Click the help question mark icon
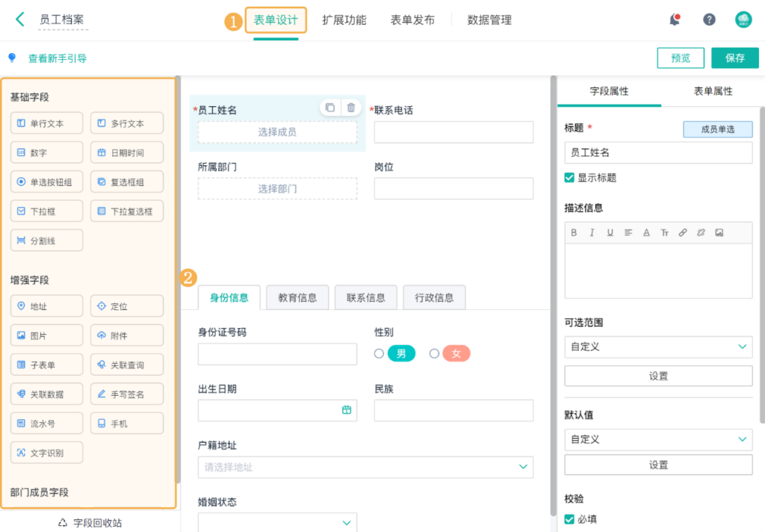Screen dimensions: 765x532 [x=709, y=20]
